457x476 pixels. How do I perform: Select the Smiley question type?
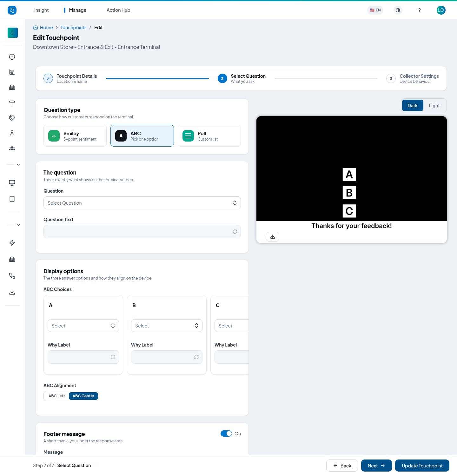(75, 136)
